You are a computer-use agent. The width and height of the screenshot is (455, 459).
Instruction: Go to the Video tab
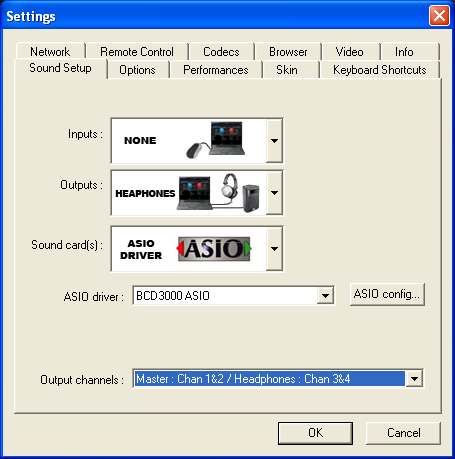click(350, 52)
